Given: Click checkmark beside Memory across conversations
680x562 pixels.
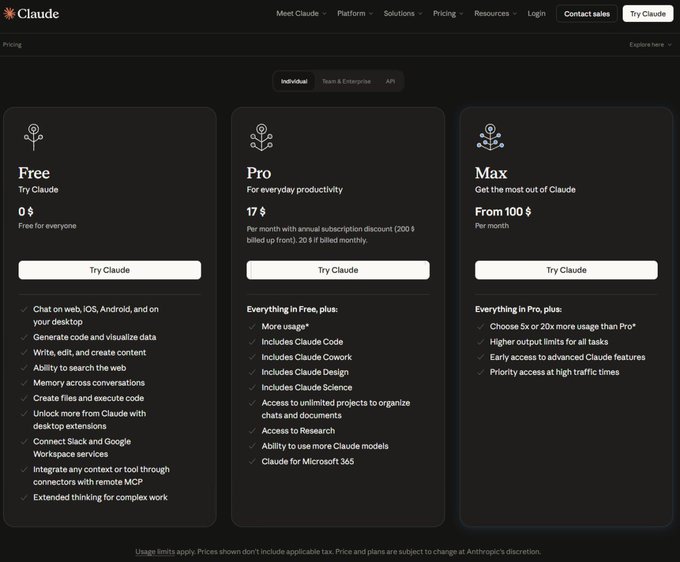Looking at the screenshot, I should point(24,383).
